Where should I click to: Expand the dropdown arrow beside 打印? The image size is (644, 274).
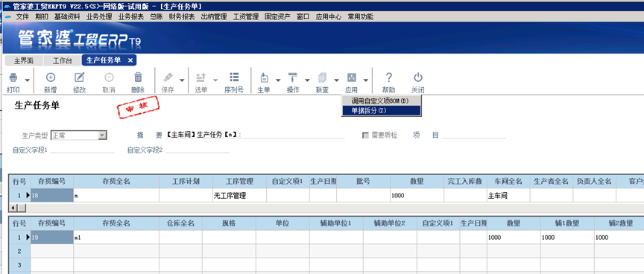tap(27, 80)
